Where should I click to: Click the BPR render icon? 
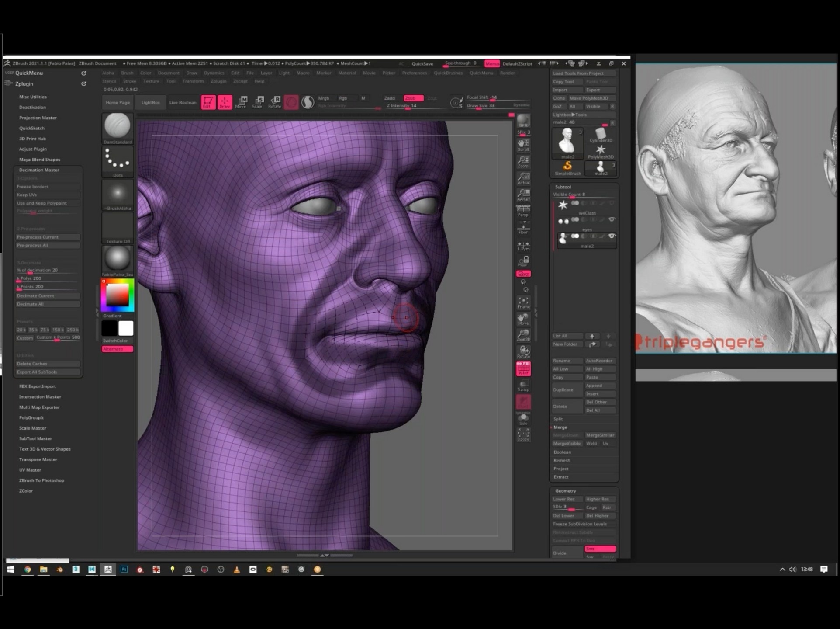click(x=523, y=121)
